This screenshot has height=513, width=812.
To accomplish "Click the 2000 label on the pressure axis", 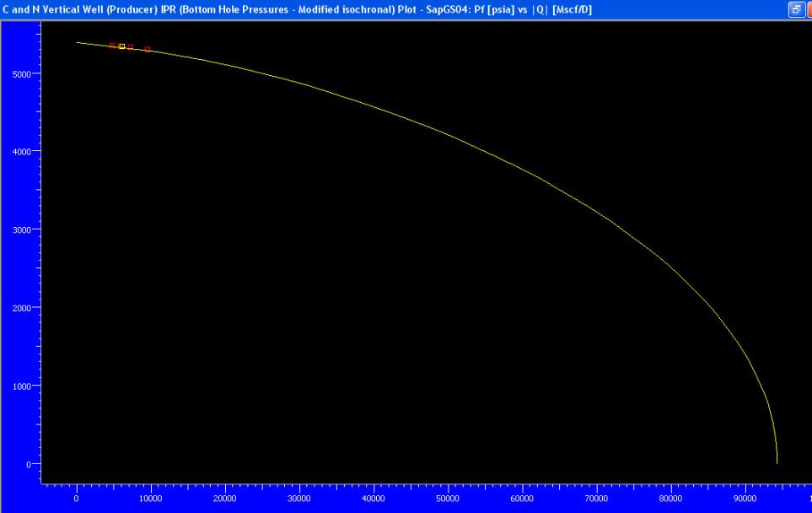I will click(21, 308).
